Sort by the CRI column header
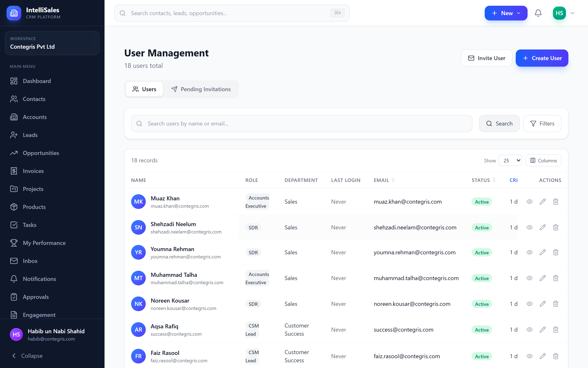 click(x=513, y=180)
